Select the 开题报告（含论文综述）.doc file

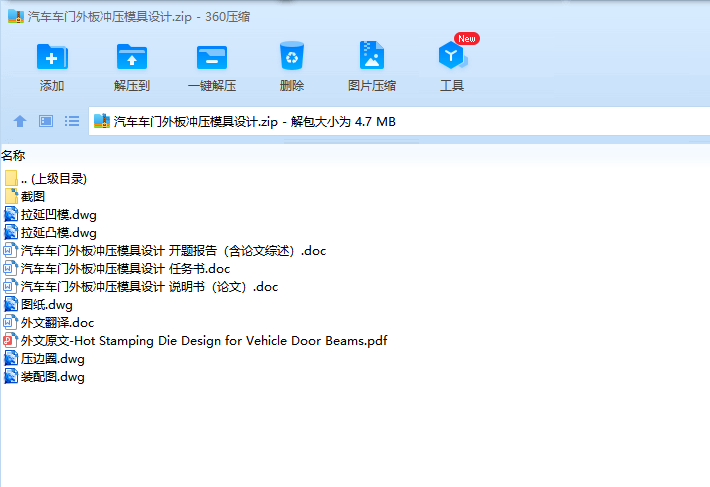coord(165,251)
